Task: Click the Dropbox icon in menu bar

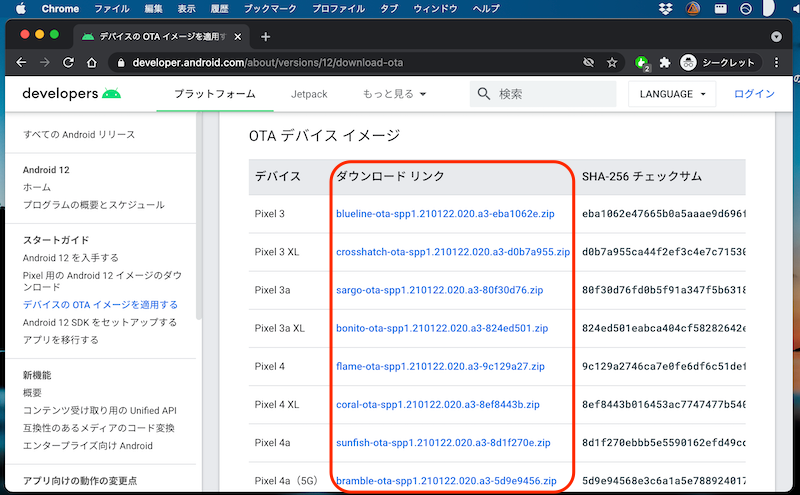Action: point(666,9)
